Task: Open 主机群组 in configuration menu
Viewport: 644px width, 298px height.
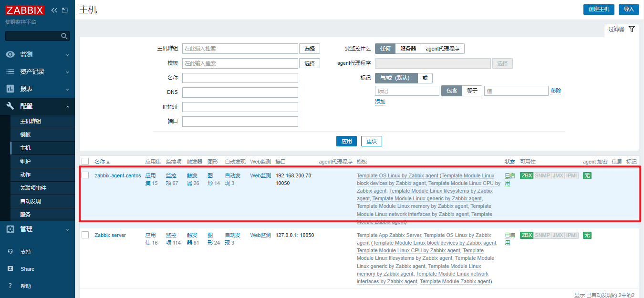Action: pos(31,121)
